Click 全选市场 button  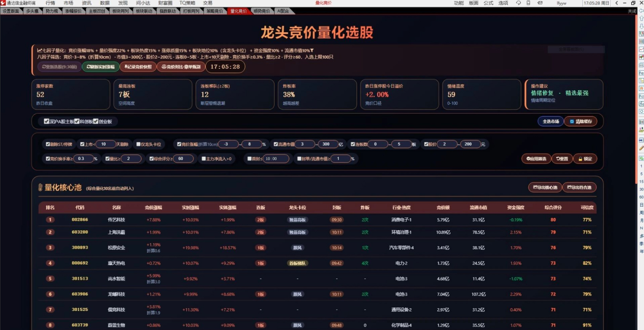(550, 122)
